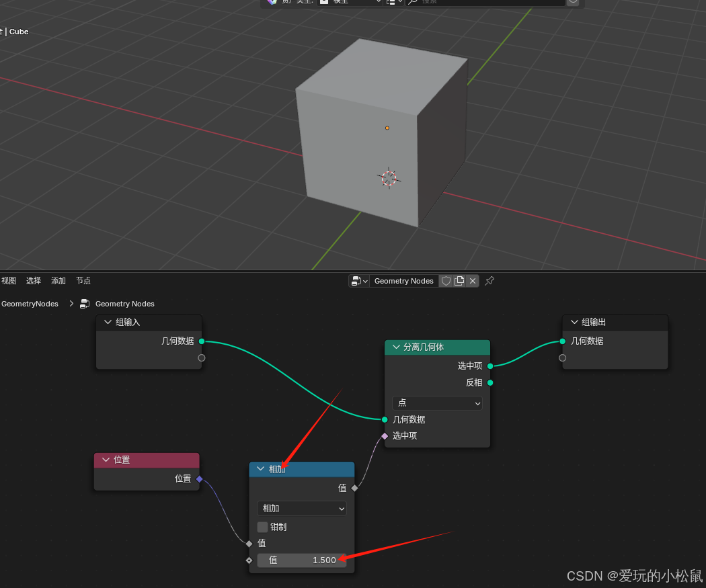The image size is (706, 588).
Task: Enable the 钳制 clamp checkbox
Action: click(x=262, y=527)
